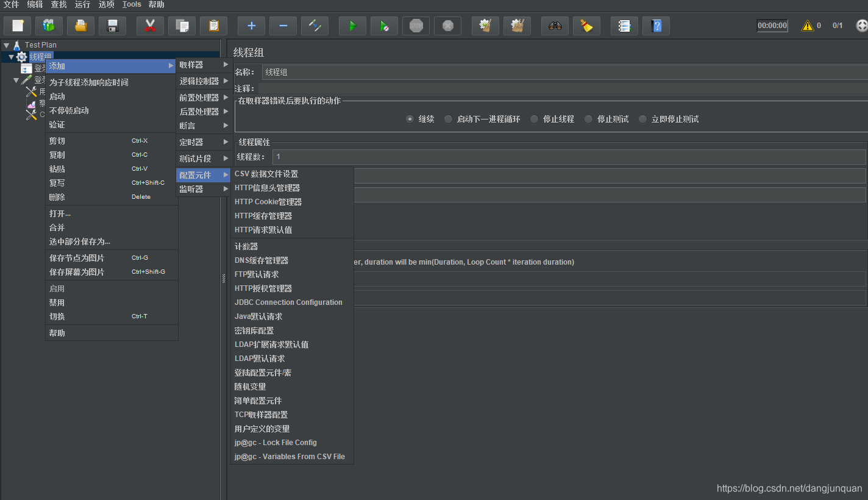Click the Cut scissors toolbar icon
Image resolution: width=868 pixels, height=500 pixels.
pos(150,26)
